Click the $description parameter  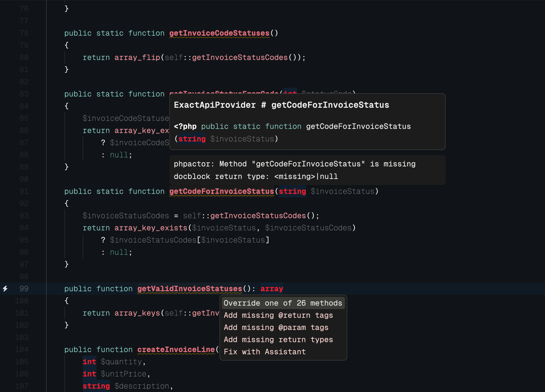pyautogui.click(x=142, y=386)
